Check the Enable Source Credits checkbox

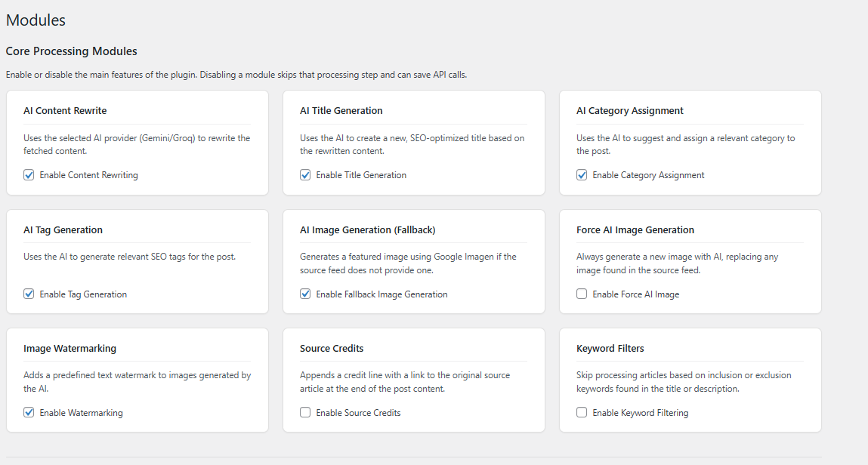[305, 413]
